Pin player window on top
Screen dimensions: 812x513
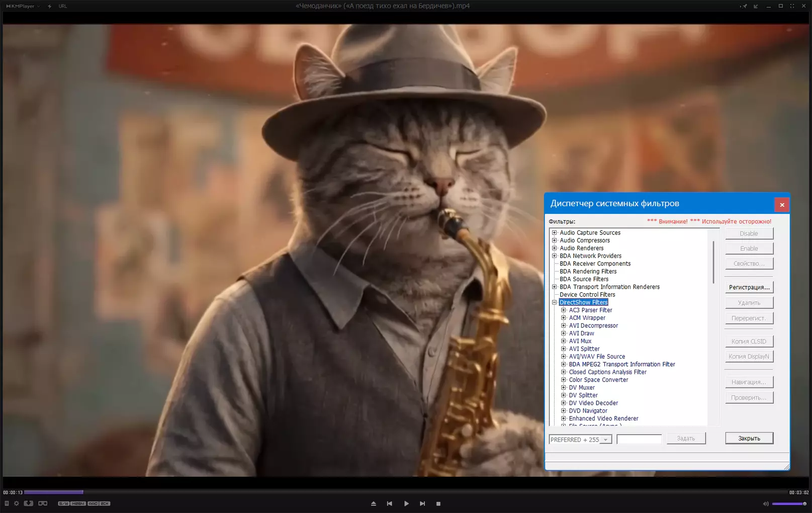pos(744,6)
